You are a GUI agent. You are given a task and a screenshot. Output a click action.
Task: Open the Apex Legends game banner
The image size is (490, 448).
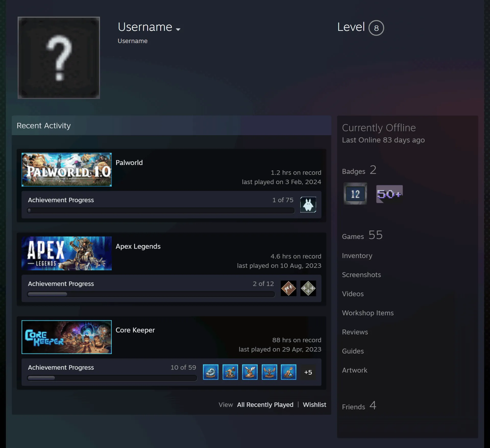[x=67, y=253]
